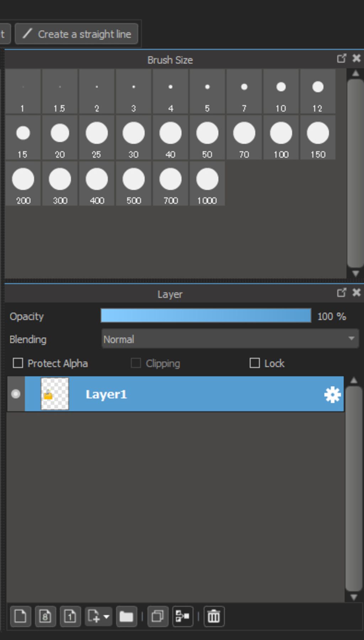
Task: Open Layer1 settings gear
Action: click(x=332, y=395)
